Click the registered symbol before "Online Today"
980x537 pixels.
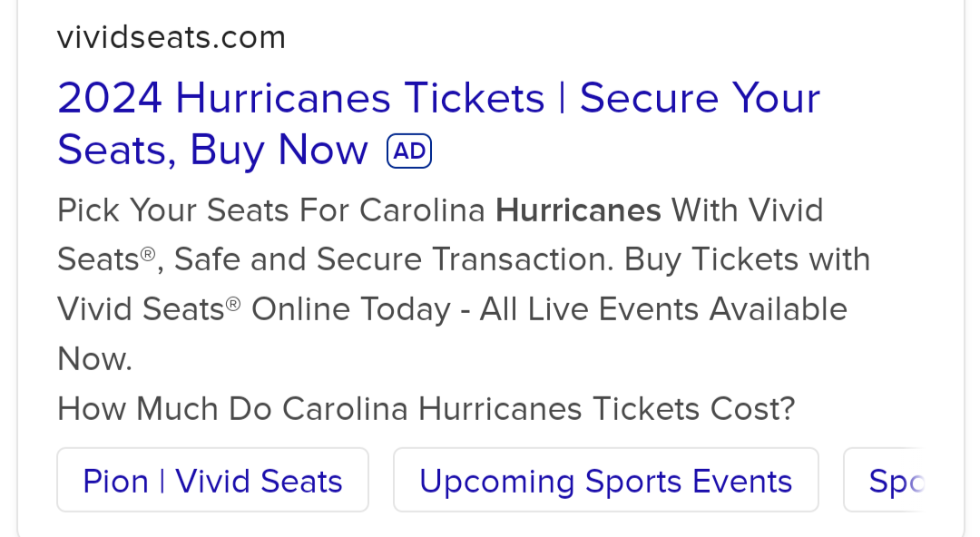pyautogui.click(x=233, y=304)
